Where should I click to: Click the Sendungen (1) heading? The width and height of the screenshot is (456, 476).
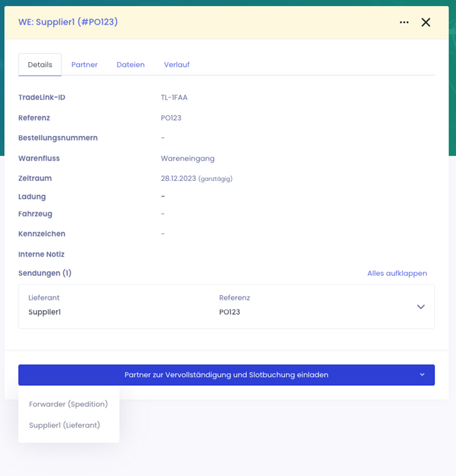coord(44,273)
